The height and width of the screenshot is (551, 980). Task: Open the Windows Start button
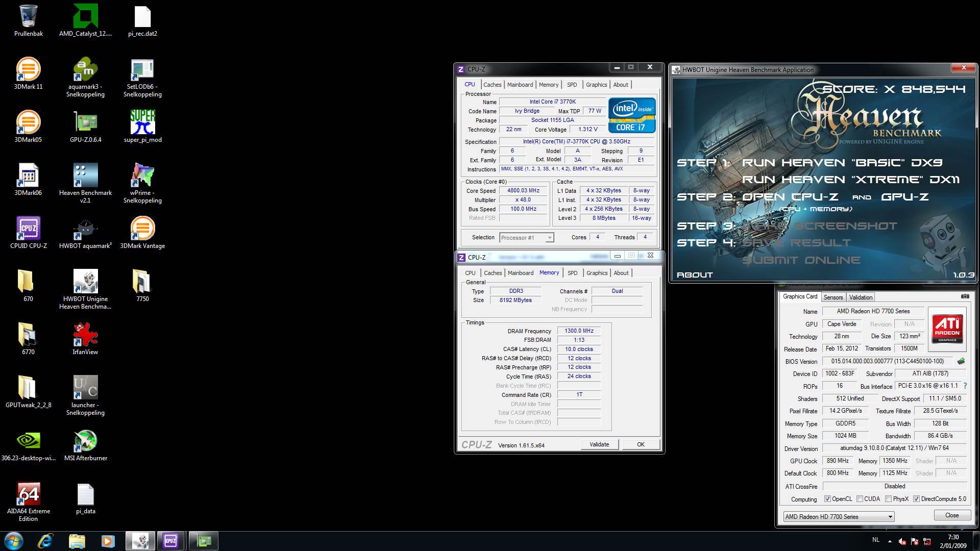point(13,540)
